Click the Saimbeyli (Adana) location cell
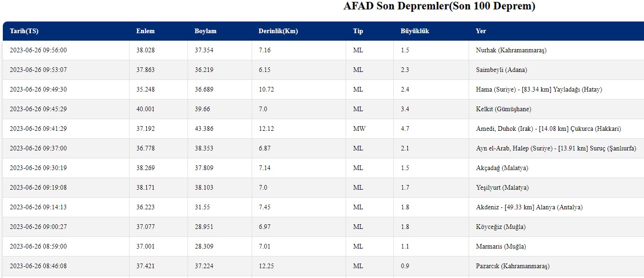Image resolution: width=644 pixels, height=278 pixels. pyautogui.click(x=501, y=70)
